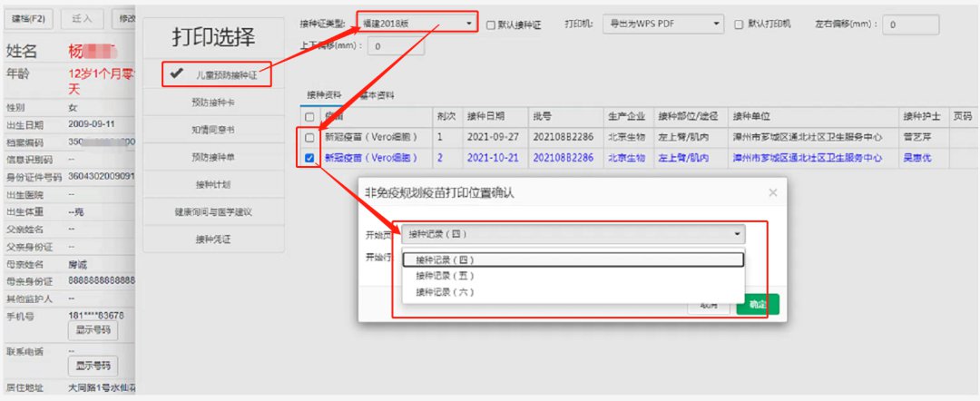980x401 pixels.
Task: Focus the 左右偏移(mm) input field
Action: 911,24
